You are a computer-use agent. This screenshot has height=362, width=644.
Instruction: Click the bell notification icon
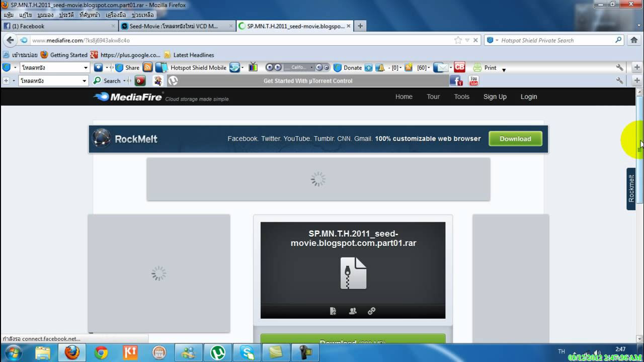click(x=380, y=67)
